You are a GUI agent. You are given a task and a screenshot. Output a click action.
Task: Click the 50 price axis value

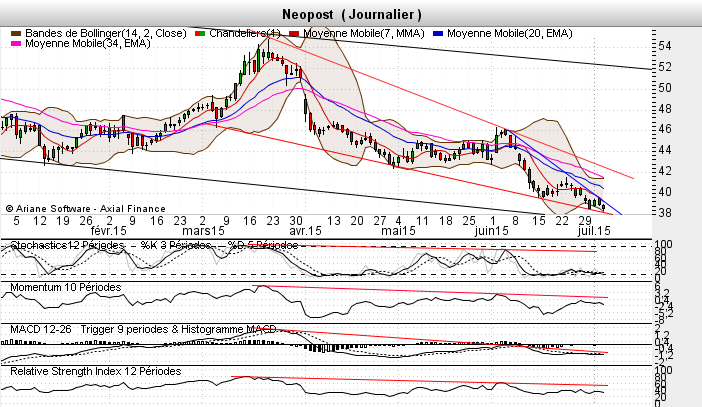click(x=665, y=88)
